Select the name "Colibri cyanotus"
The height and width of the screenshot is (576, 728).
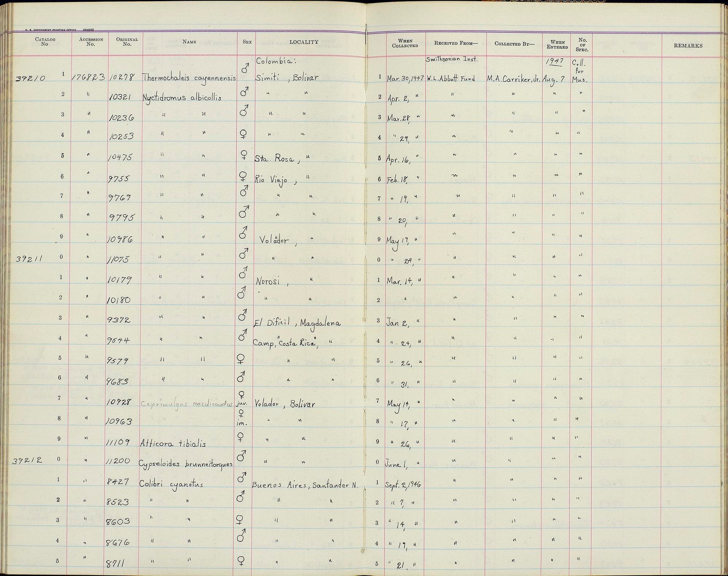click(171, 485)
